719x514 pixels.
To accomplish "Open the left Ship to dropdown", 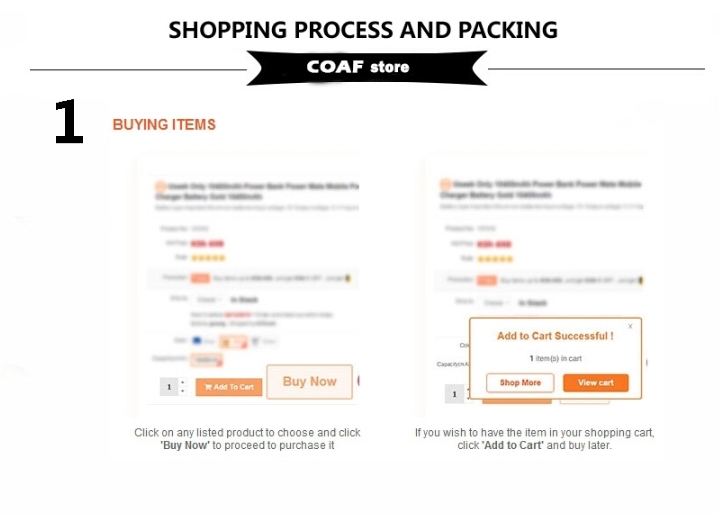I will click(209, 299).
